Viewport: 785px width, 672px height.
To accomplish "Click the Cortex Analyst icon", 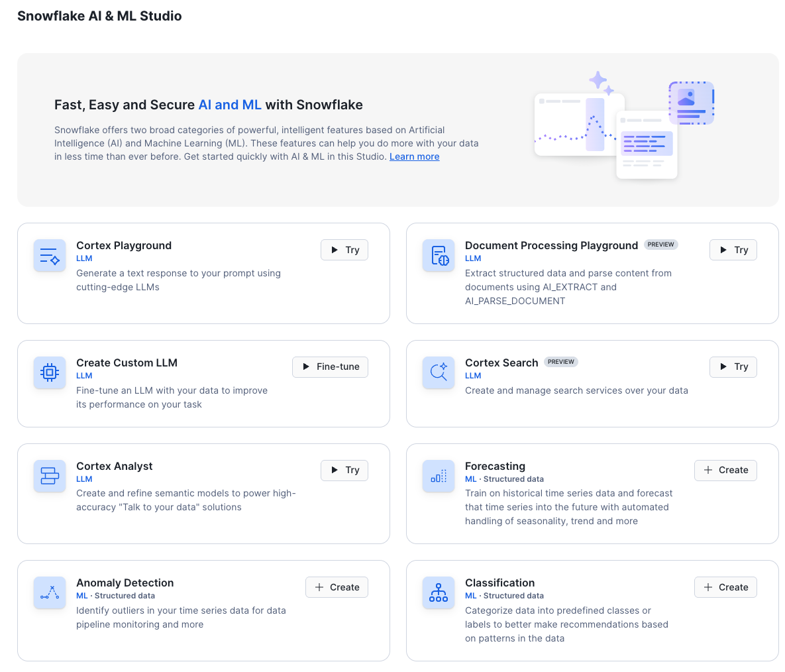I will pos(50,476).
